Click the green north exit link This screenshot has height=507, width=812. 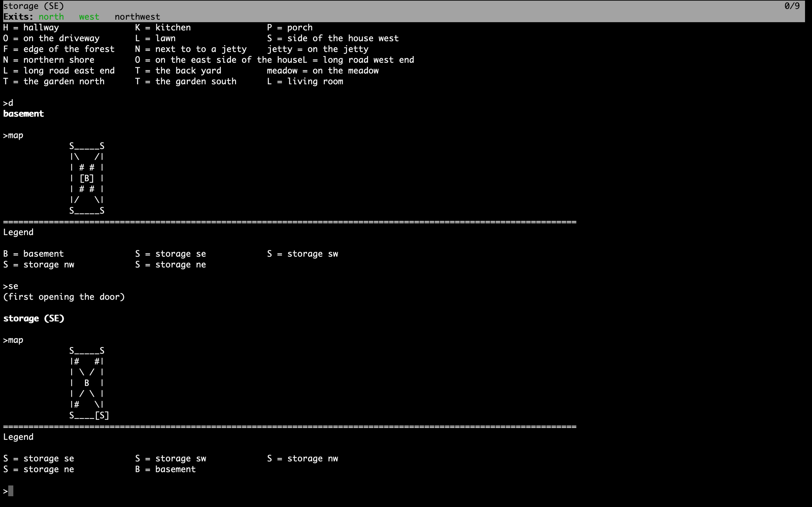tap(51, 17)
